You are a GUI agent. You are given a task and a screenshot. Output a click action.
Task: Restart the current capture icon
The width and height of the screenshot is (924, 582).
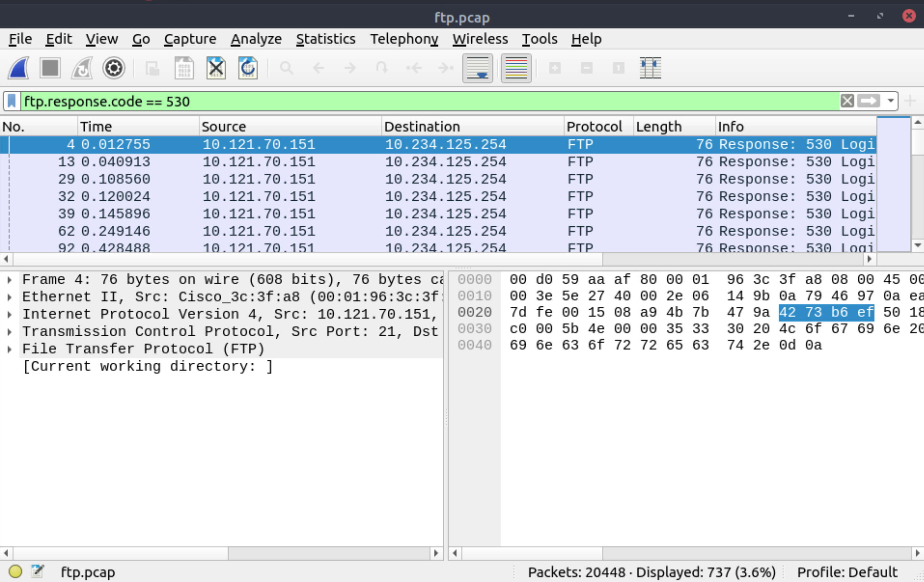(x=82, y=68)
